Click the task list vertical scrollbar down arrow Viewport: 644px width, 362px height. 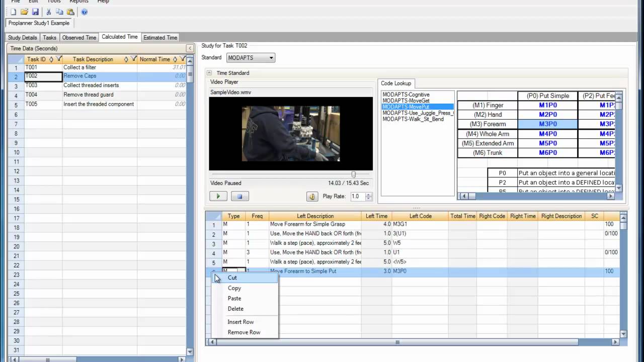point(190,352)
